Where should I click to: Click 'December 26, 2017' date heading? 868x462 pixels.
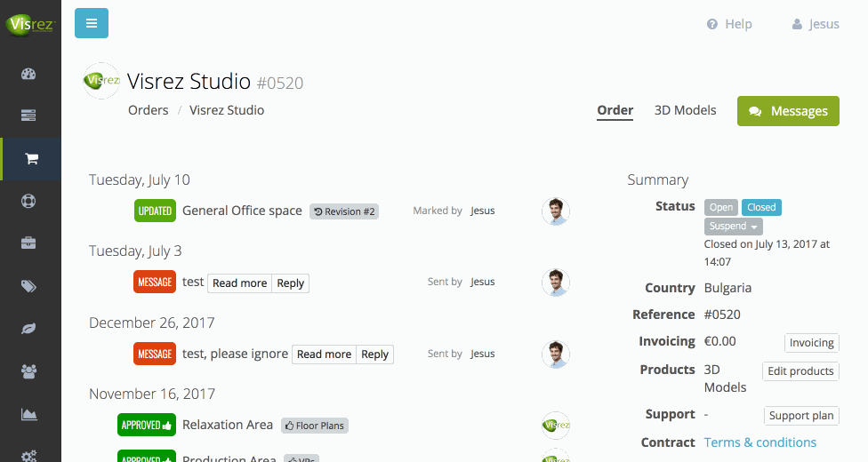(152, 323)
